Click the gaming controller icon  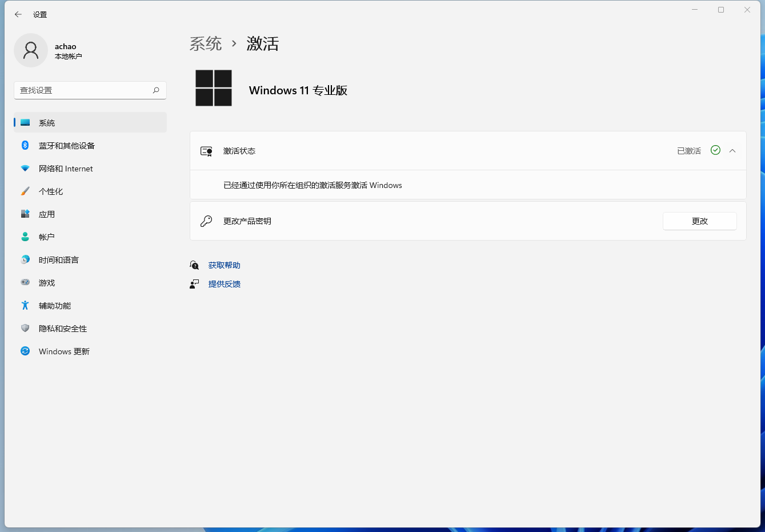[25, 282]
